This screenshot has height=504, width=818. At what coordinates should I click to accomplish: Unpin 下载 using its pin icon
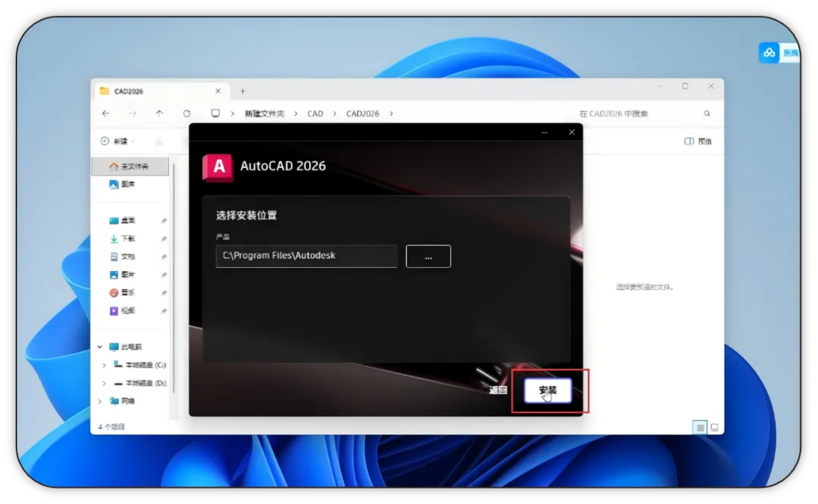pos(164,238)
